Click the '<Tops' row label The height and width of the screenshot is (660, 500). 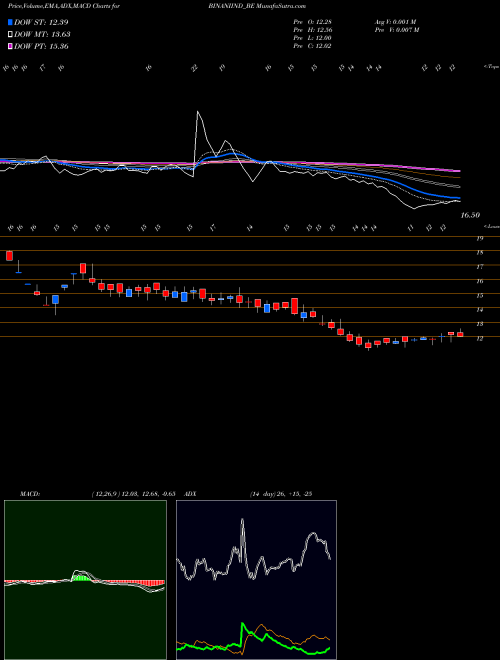pos(492,67)
